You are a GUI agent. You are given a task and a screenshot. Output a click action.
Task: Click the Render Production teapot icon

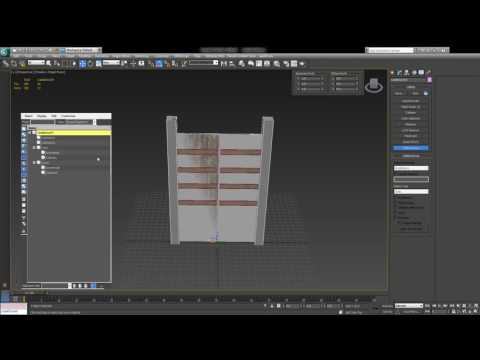pyautogui.click(x=302, y=63)
